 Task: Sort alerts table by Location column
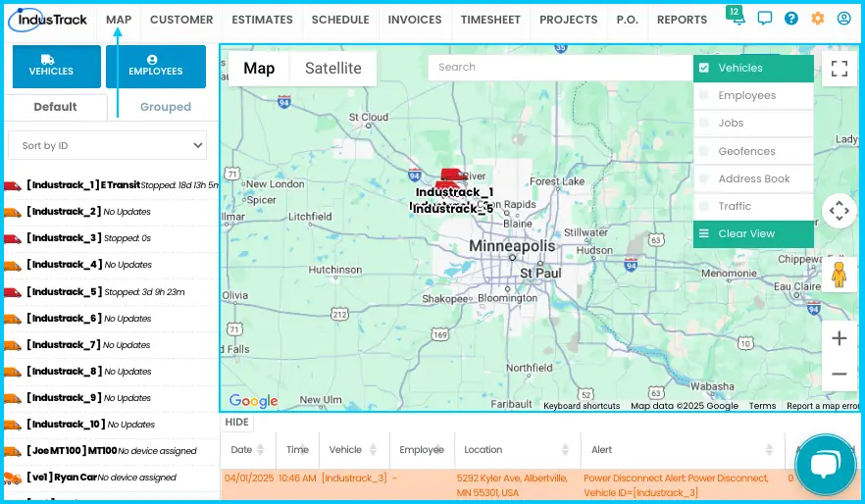(x=566, y=450)
